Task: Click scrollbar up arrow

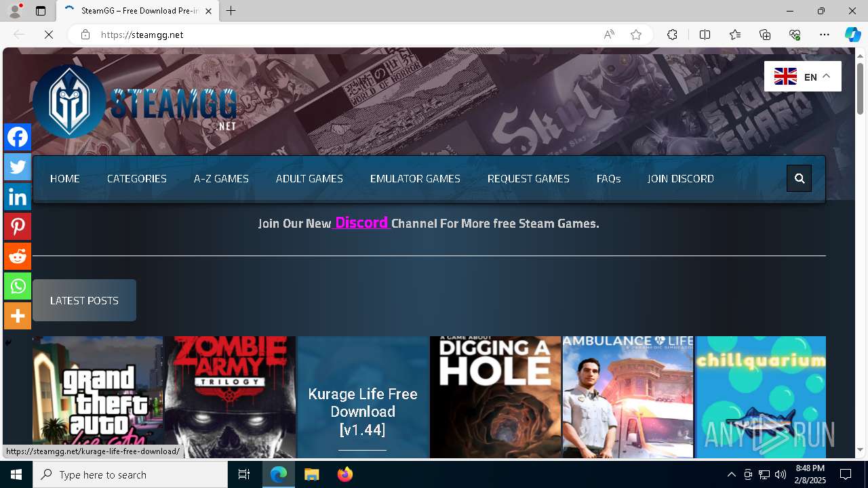Action: coord(860,55)
